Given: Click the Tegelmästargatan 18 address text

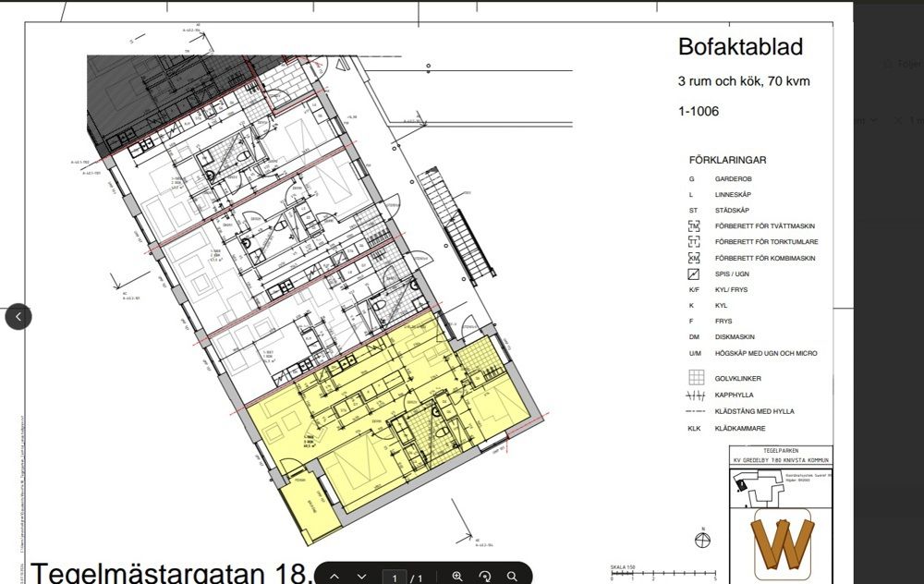Looking at the screenshot, I should [x=171, y=572].
